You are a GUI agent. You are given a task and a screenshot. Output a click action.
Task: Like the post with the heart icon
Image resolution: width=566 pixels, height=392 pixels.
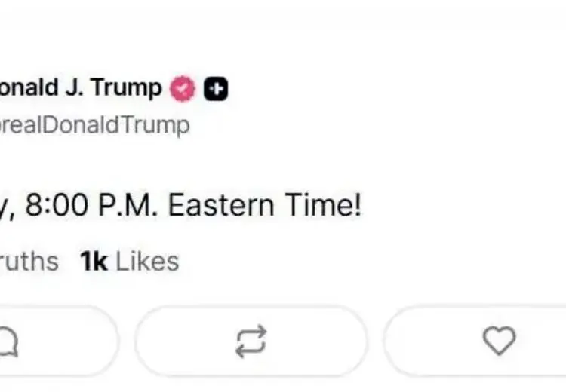tap(499, 341)
